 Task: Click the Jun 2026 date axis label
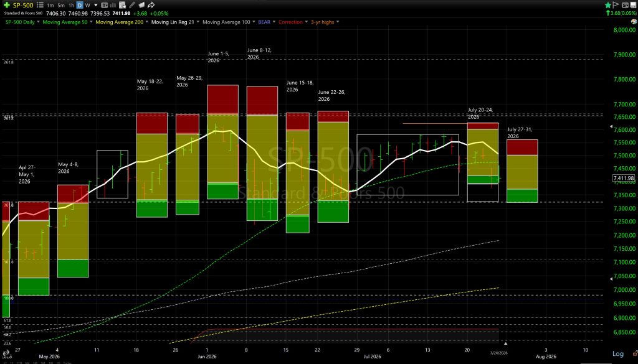(207, 357)
